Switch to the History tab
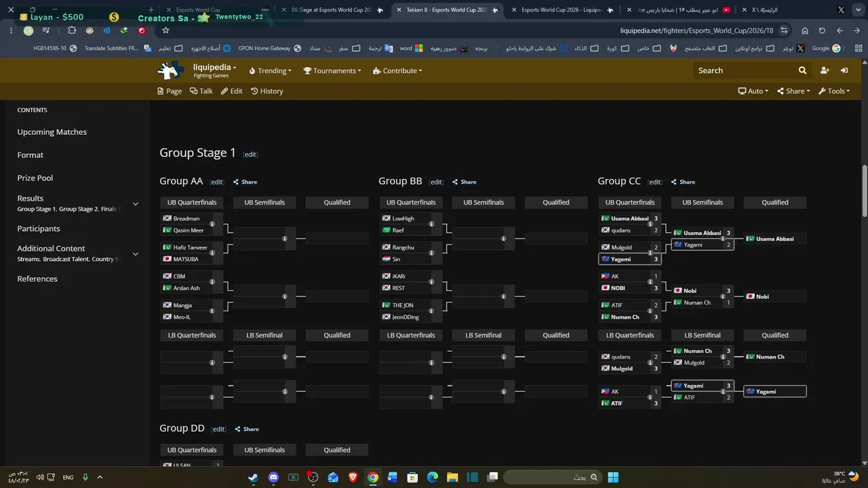The width and height of the screenshot is (868, 488). coord(267,91)
